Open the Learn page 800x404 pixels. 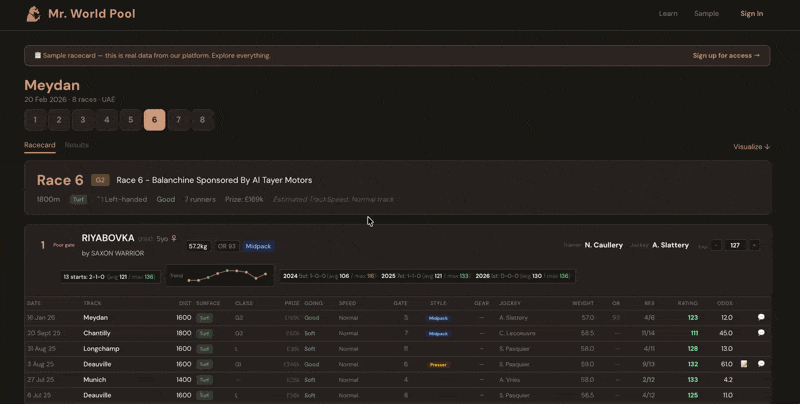coord(668,14)
